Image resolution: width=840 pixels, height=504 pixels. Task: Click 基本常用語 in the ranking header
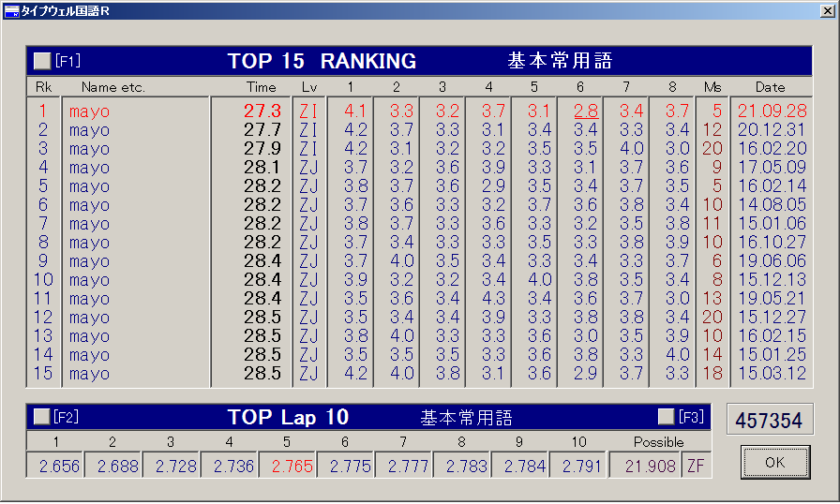coord(560,61)
